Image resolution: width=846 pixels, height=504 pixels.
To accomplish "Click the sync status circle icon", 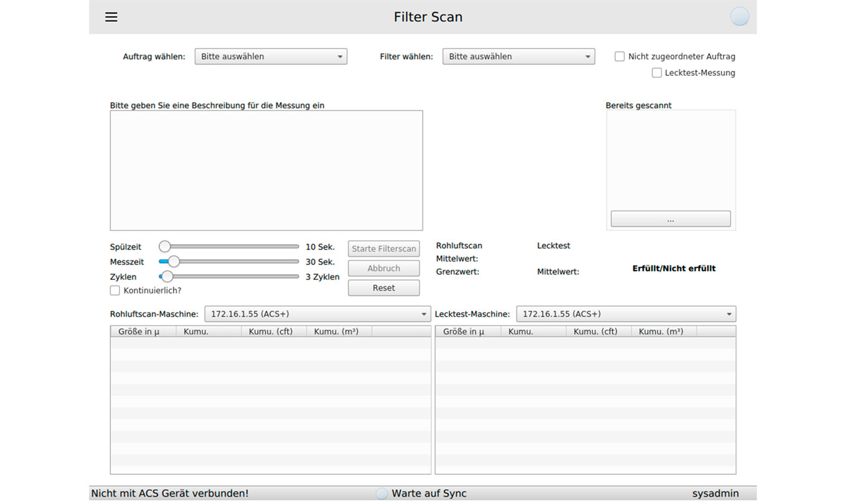I will (x=382, y=493).
